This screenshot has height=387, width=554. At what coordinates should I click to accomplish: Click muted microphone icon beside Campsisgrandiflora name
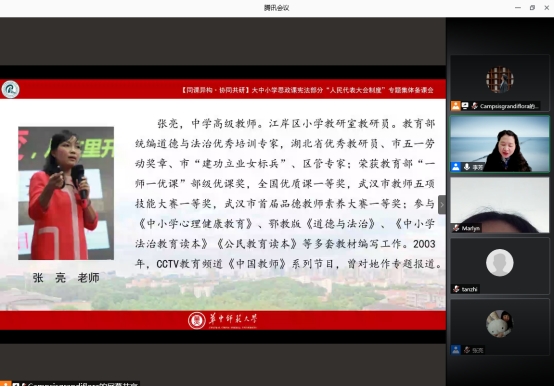474,106
